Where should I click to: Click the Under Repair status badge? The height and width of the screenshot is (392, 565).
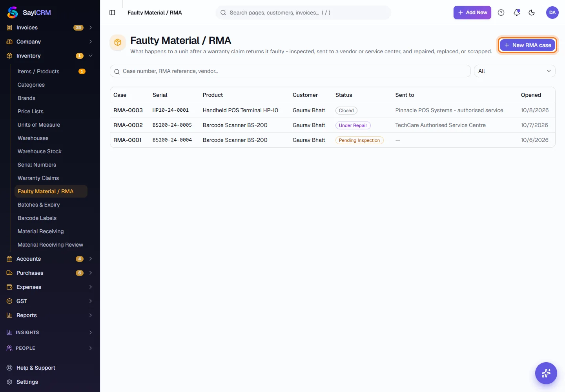click(x=353, y=125)
